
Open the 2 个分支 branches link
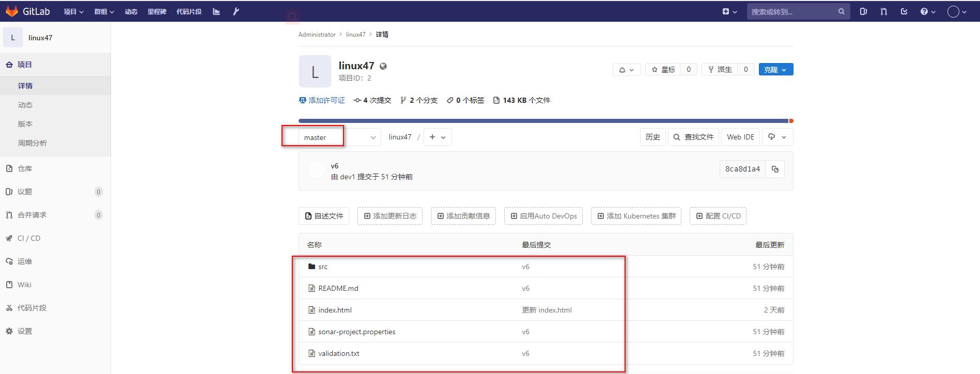click(x=419, y=100)
